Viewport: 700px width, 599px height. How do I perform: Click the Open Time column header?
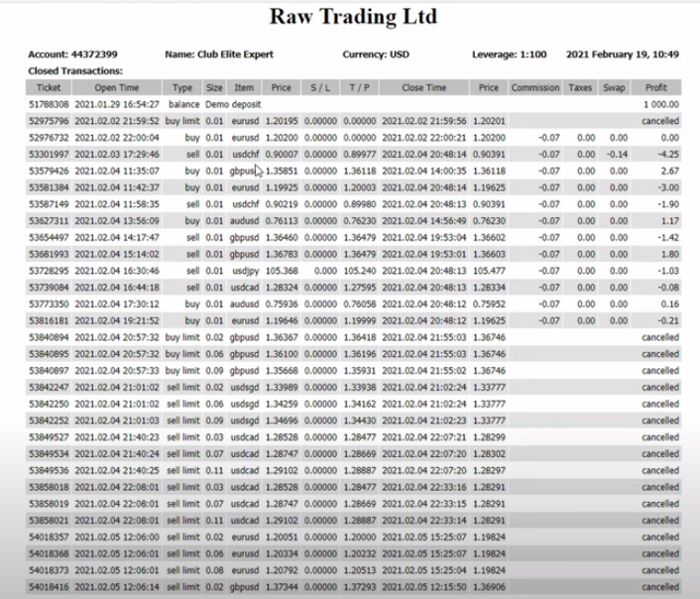click(x=117, y=87)
